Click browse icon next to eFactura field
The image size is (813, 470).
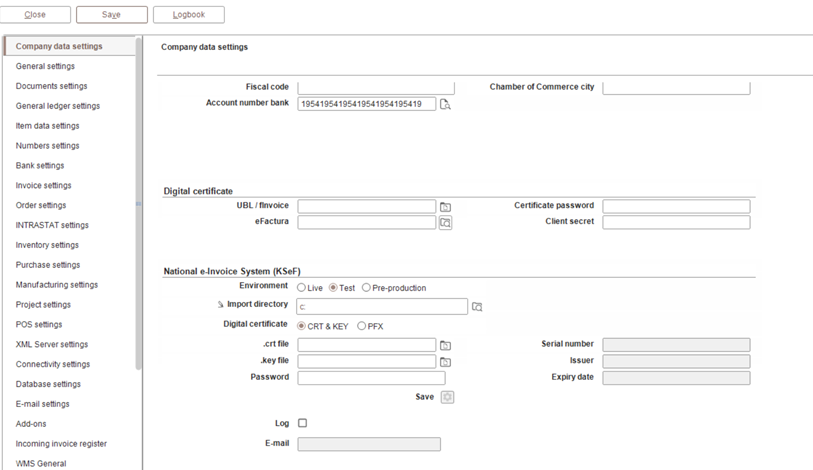click(446, 223)
